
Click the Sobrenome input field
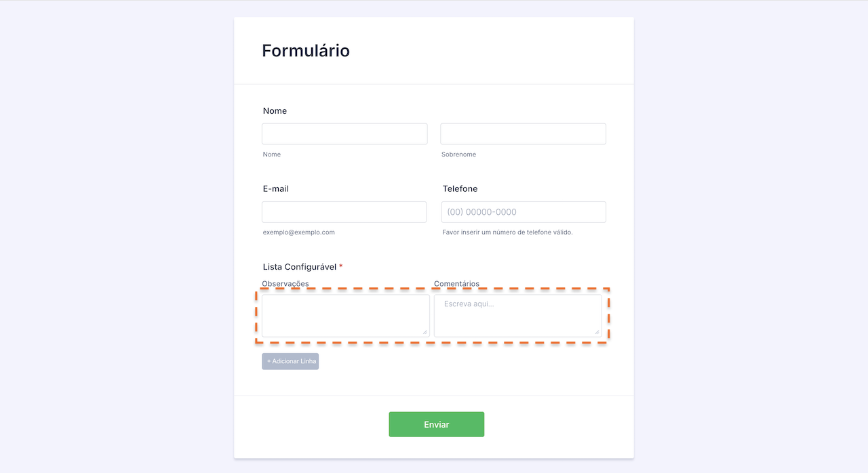(523, 133)
